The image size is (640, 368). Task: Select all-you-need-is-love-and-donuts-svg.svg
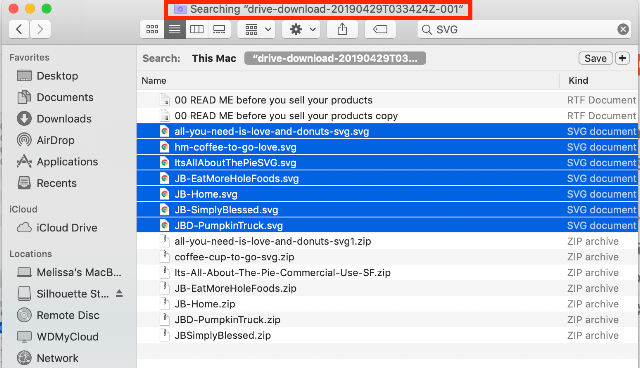(387, 131)
